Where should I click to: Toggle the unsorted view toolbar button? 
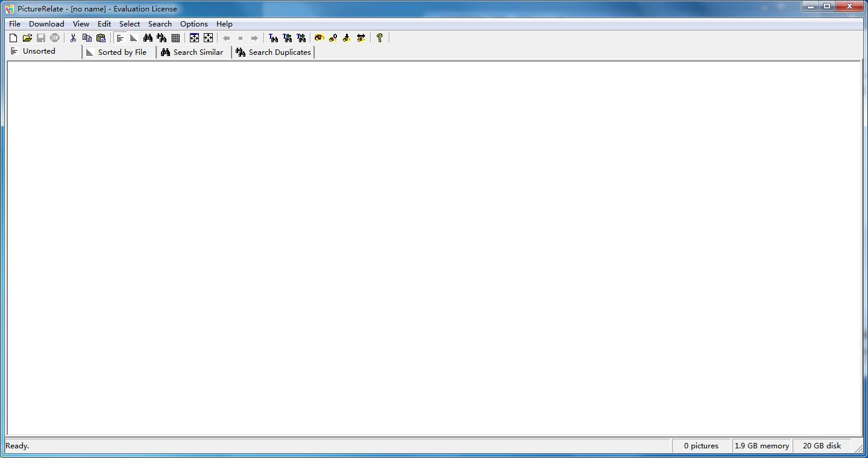(120, 38)
